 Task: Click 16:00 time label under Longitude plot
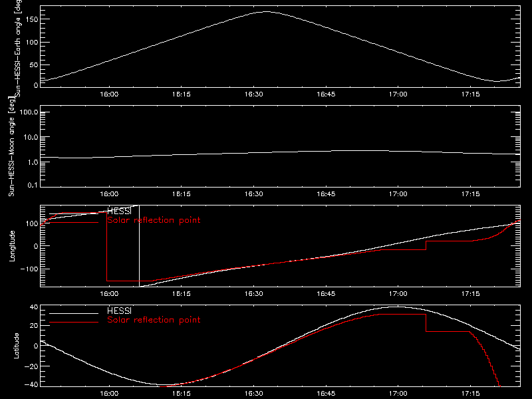tap(109, 293)
